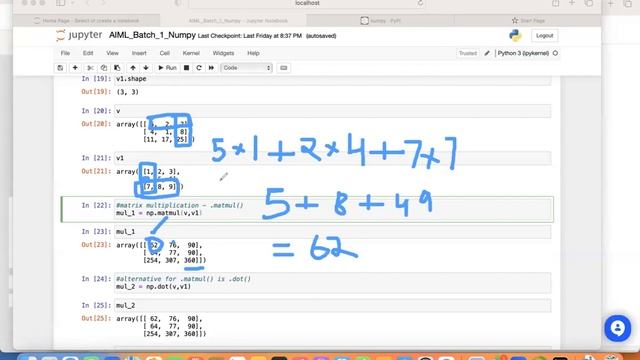This screenshot has width=640, height=360.
Task: Move the selected cell up with the up arrow
Action: point(133,68)
